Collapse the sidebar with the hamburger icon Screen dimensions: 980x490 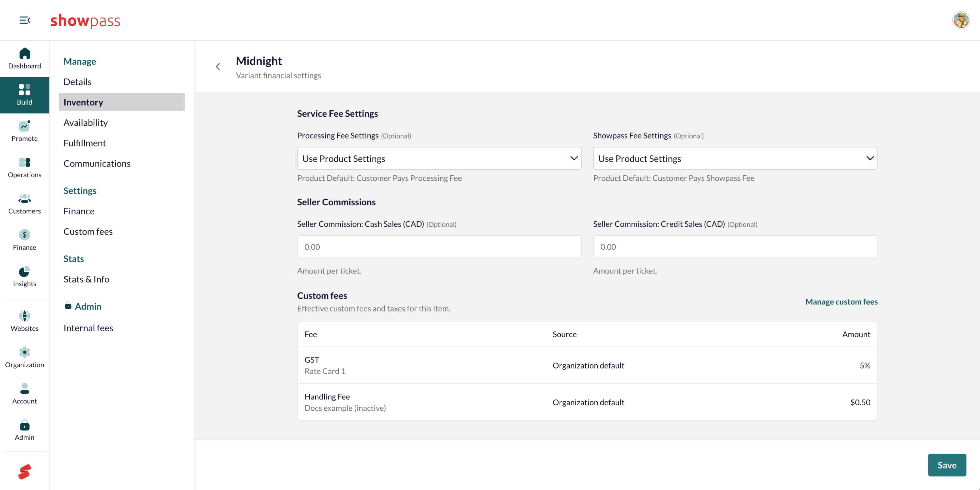click(x=25, y=20)
